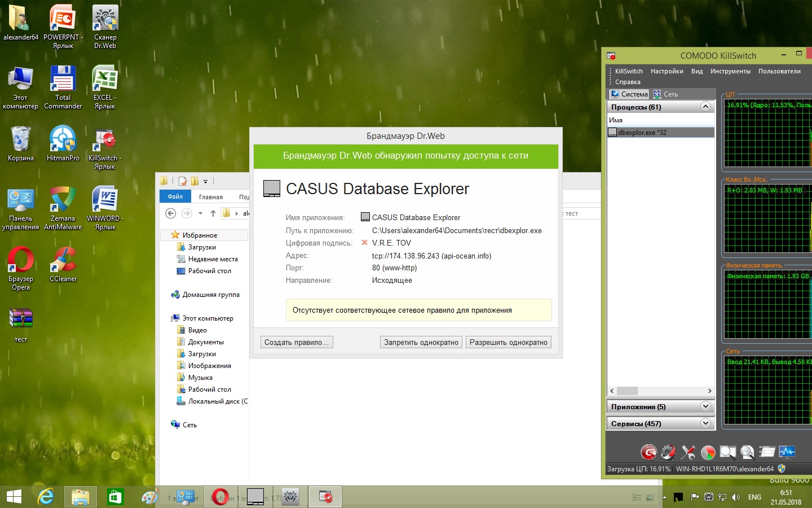Click Создать правило… in Dr.Web firewall dialog
Image resolution: width=812 pixels, height=508 pixels.
click(297, 342)
